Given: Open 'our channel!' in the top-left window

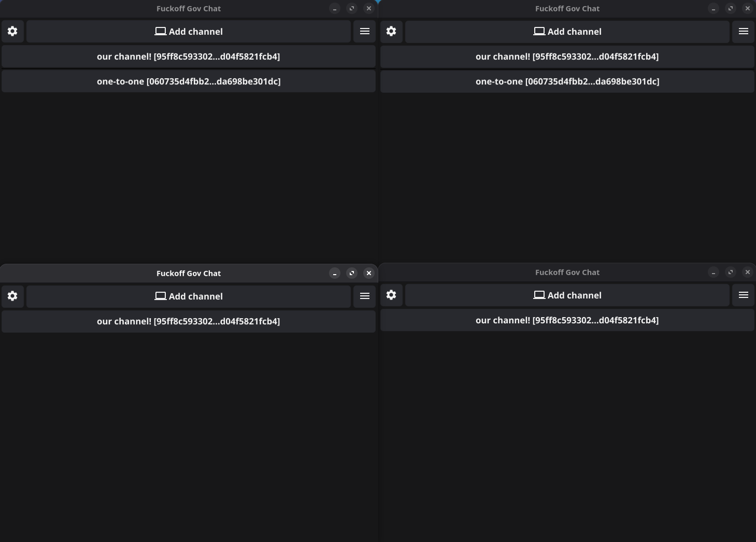Looking at the screenshot, I should [x=189, y=56].
